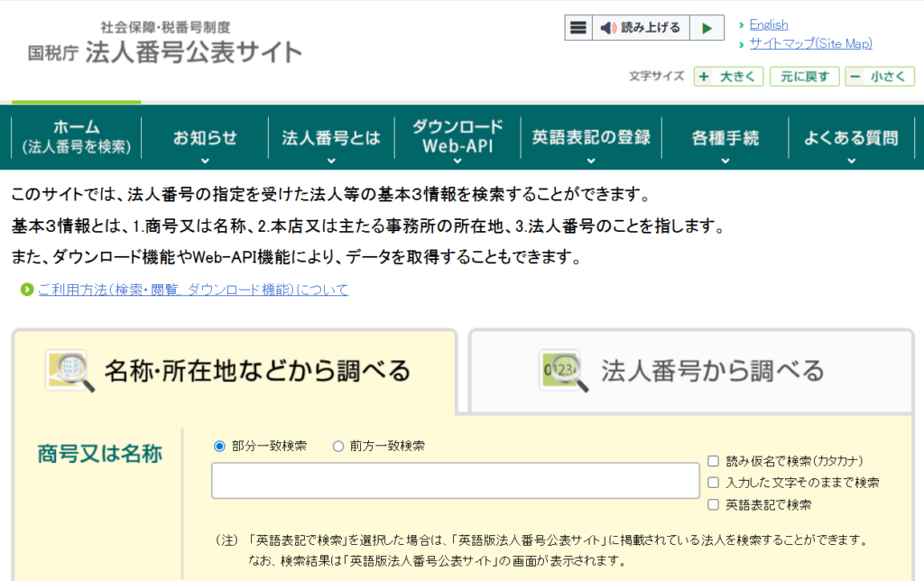
Task: Reset text size with 元に戻す
Action: [804, 77]
